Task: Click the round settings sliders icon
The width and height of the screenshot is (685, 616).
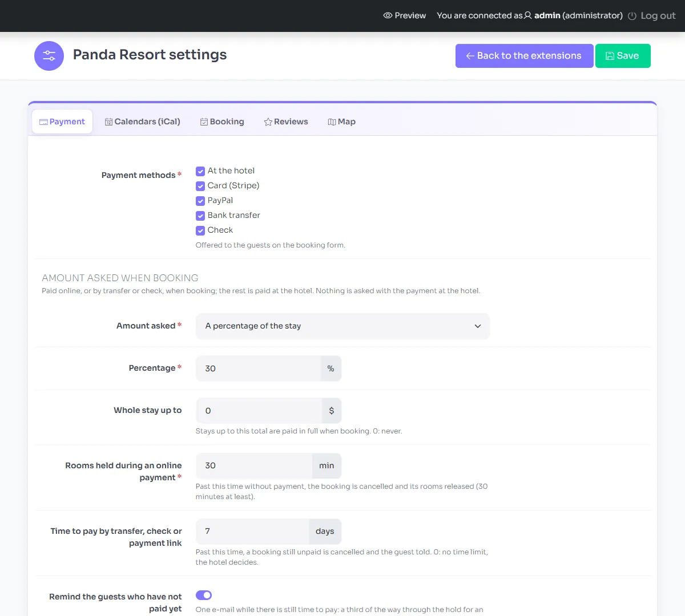Action: point(49,56)
